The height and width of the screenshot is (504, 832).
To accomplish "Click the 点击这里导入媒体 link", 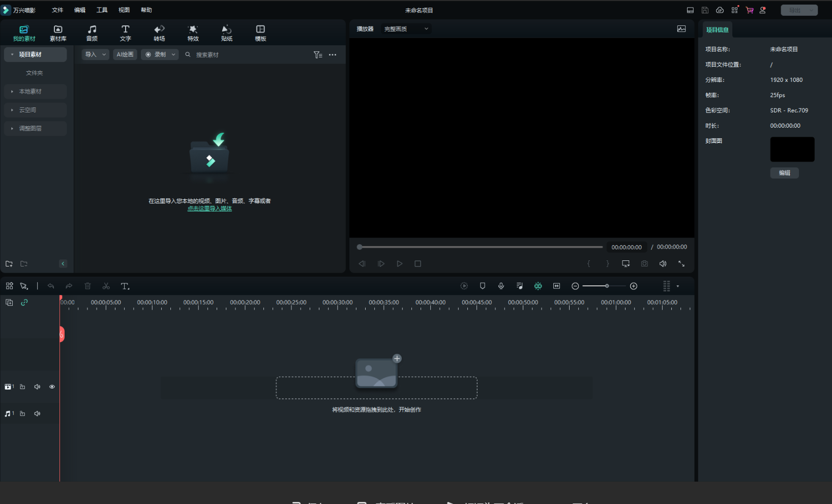I will click(210, 209).
